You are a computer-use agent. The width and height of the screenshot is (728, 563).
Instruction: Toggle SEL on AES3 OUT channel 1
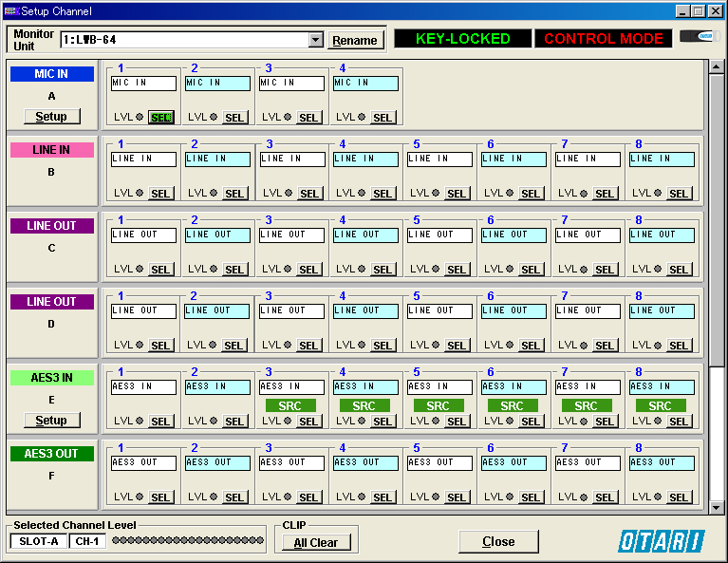pyautogui.click(x=161, y=497)
